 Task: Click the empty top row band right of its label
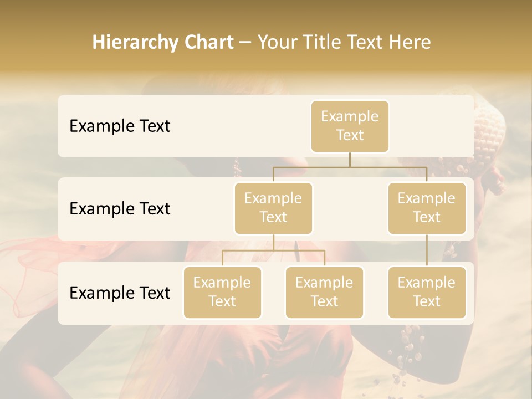click(238, 126)
